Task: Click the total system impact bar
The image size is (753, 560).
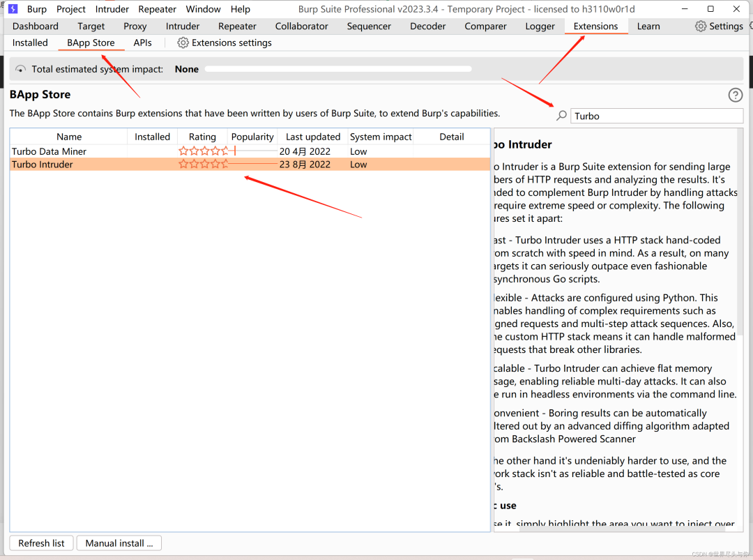Action: click(338, 69)
